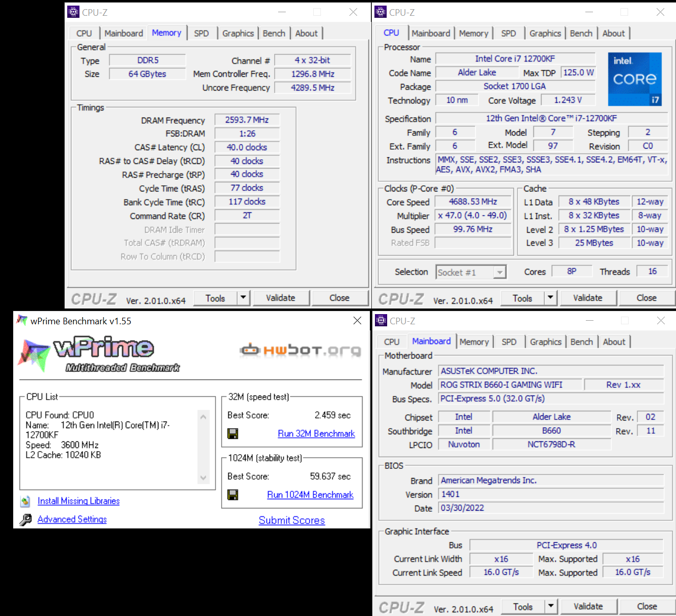Click the Intel Core i7 badge logo
This screenshot has width=676, height=616.
[x=635, y=79]
